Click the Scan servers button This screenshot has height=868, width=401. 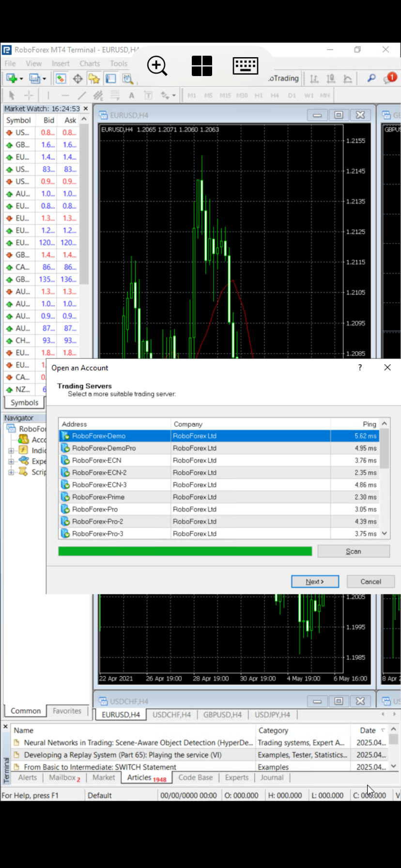pos(354,551)
